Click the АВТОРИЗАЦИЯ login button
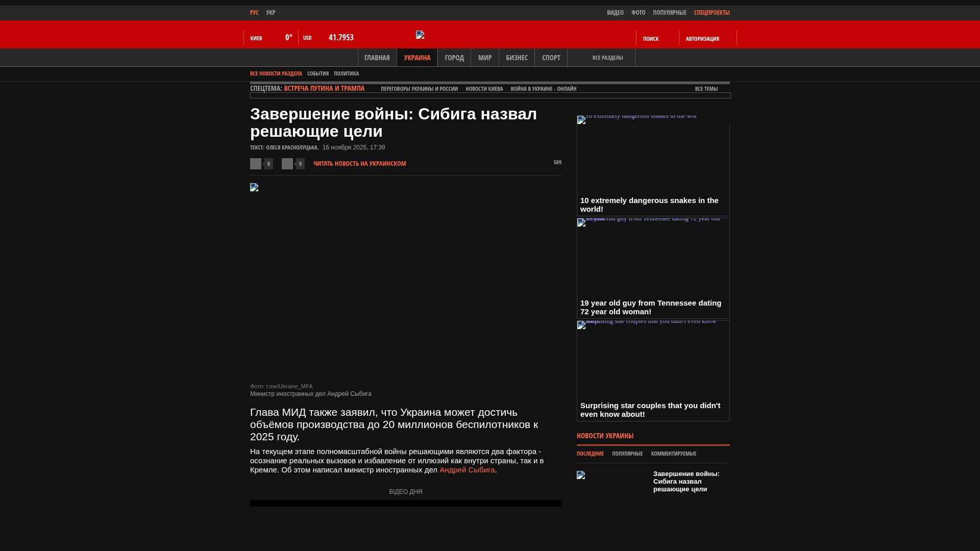The height and width of the screenshot is (551, 980). click(x=702, y=39)
